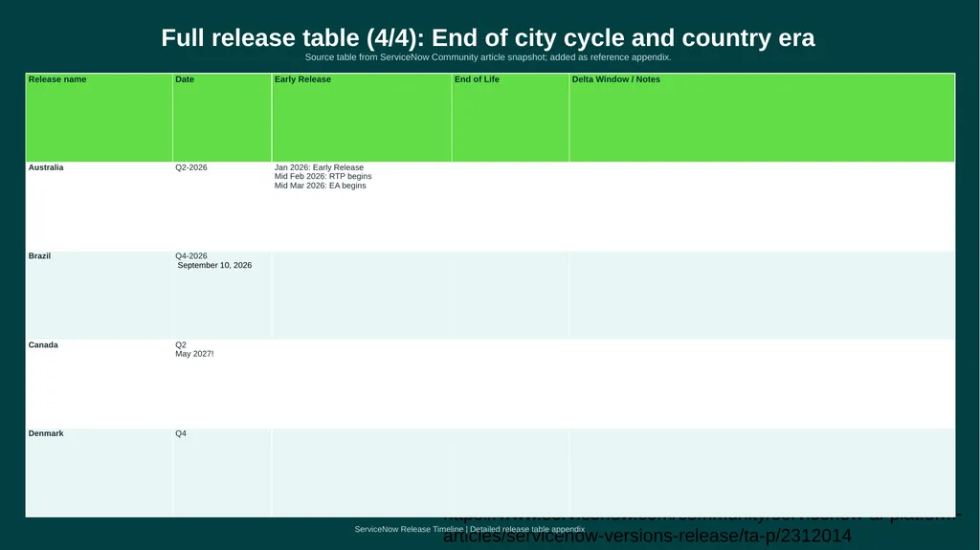Select the 'End of Life' column header
The height and width of the screenshot is (550, 980).
click(x=510, y=118)
